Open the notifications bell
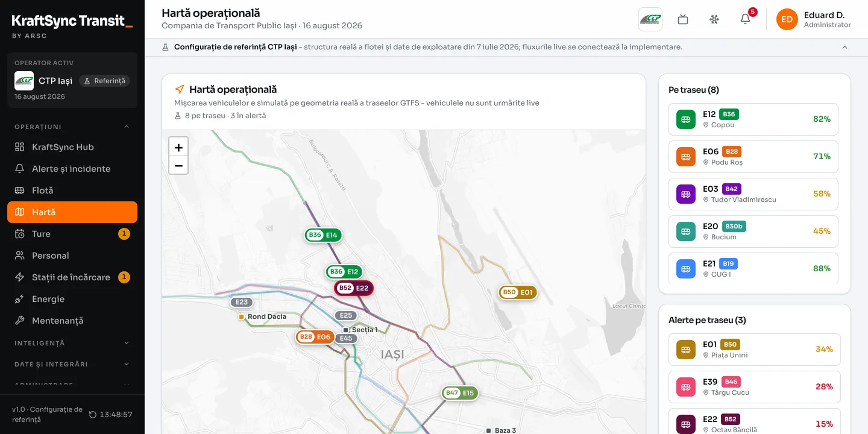Screen dimensions: 868x434 click(746, 19)
